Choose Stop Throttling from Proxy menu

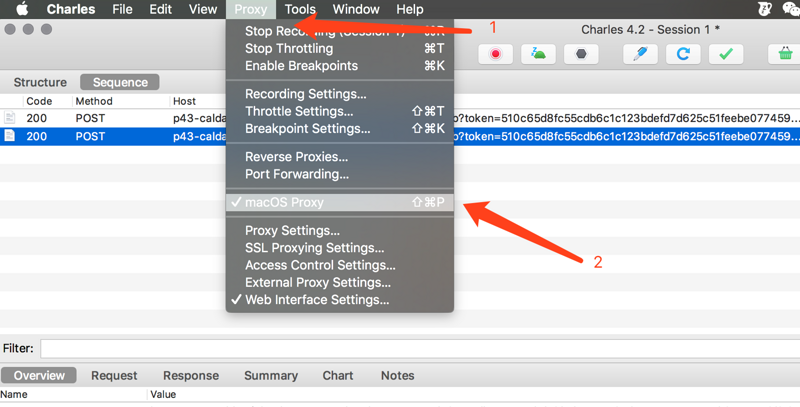340,48
